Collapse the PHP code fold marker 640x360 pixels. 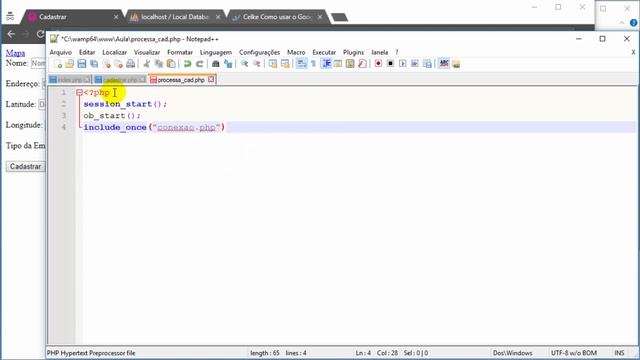click(x=79, y=93)
